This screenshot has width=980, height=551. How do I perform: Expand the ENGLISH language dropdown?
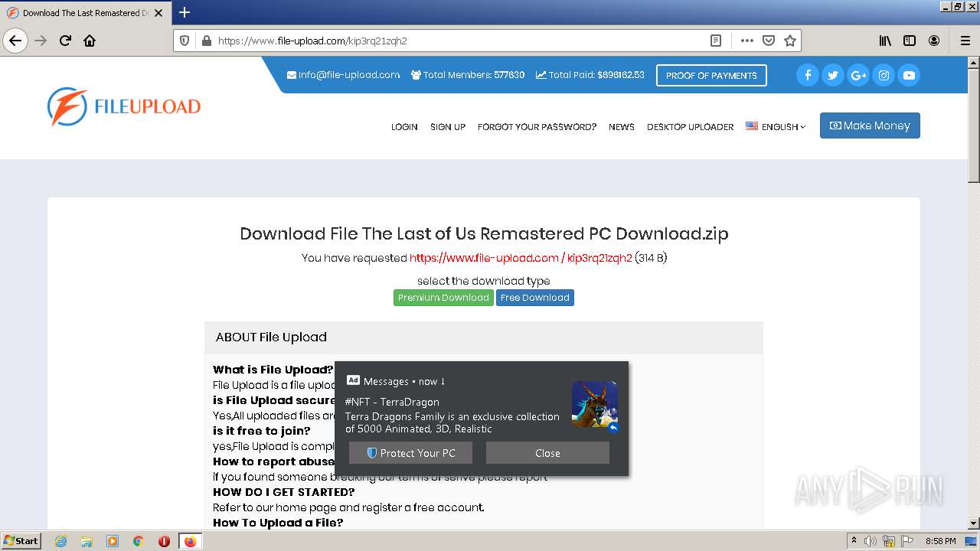tap(776, 127)
